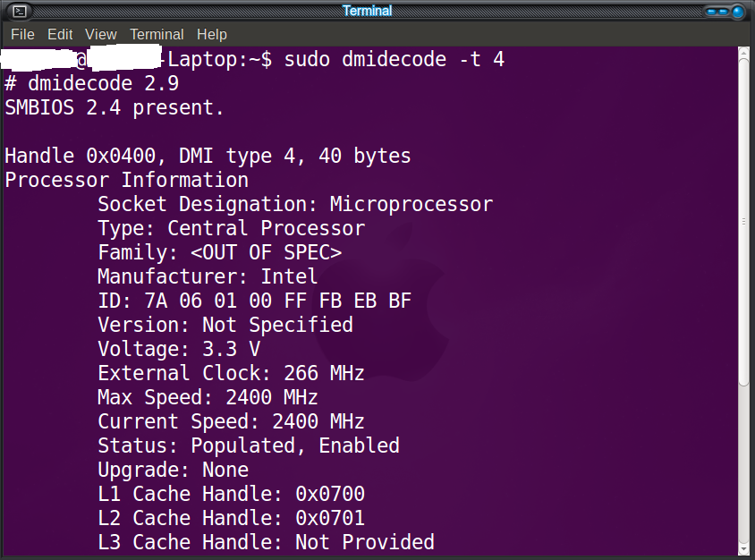Click the 'Manufacturer: Intel' output line
755x560 pixels.
pyautogui.click(x=208, y=276)
